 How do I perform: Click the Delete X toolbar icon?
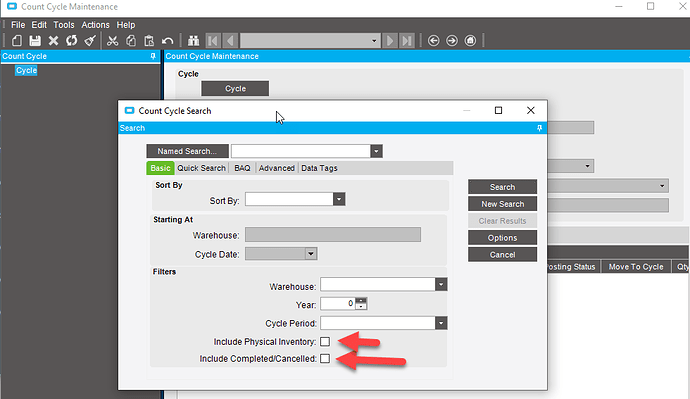coord(53,41)
